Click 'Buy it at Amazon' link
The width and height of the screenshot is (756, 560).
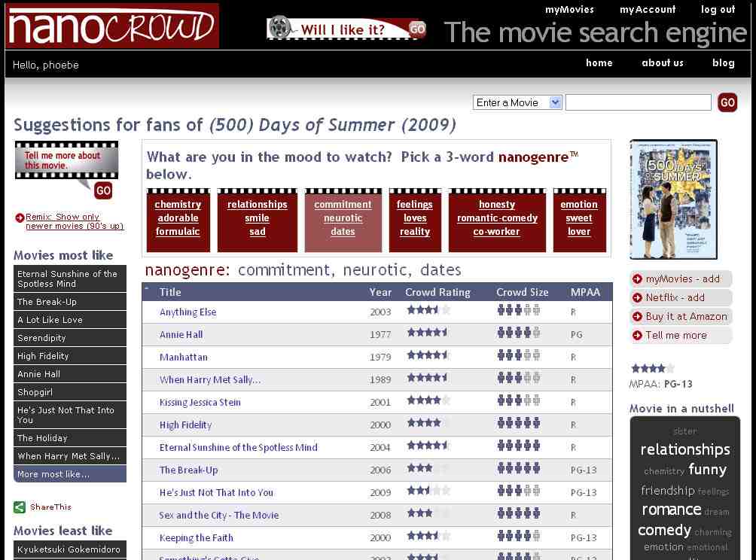686,317
